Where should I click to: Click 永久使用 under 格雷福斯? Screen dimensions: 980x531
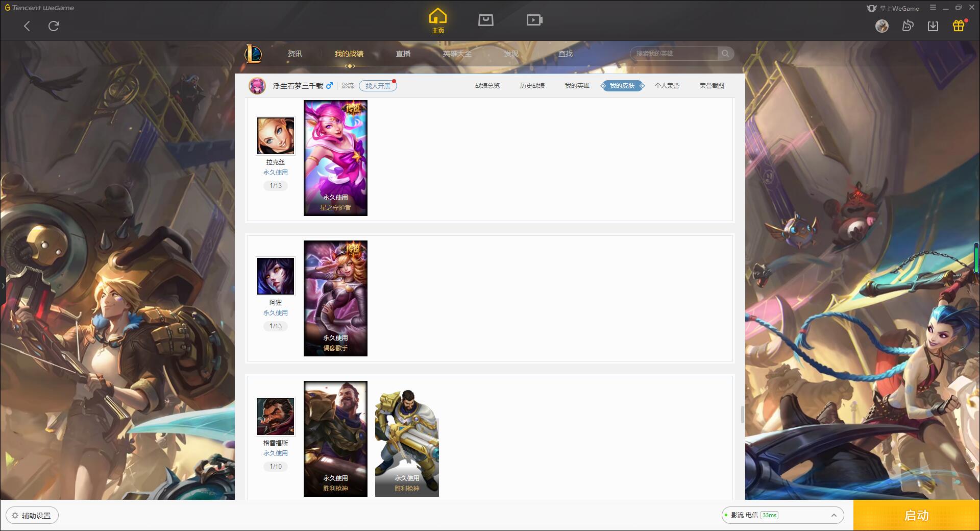pyautogui.click(x=276, y=453)
